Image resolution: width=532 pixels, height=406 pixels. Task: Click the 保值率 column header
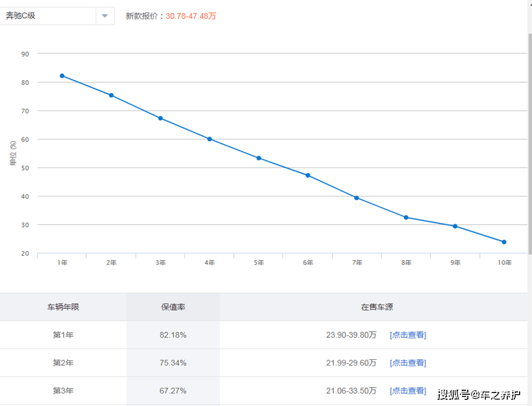[x=173, y=307]
